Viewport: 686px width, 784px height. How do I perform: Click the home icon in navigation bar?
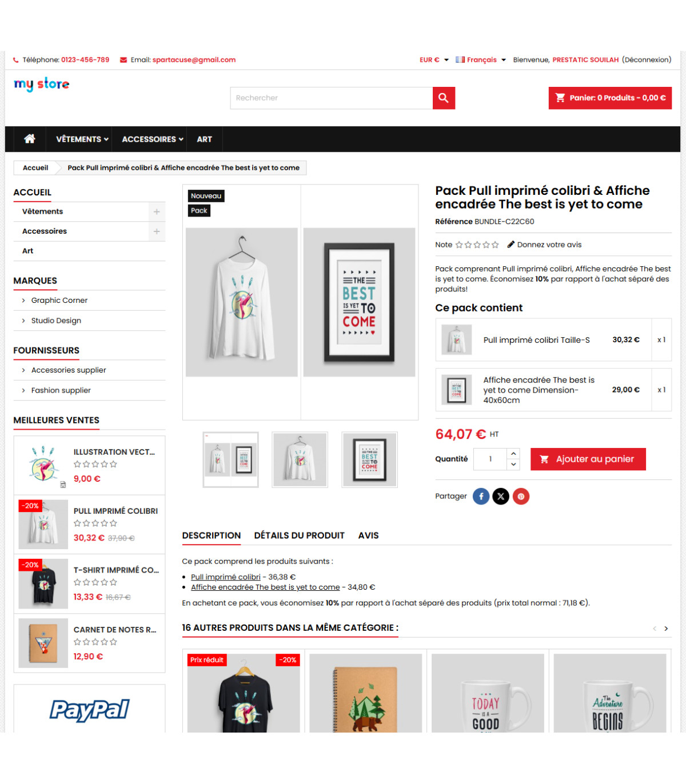pyautogui.click(x=30, y=139)
